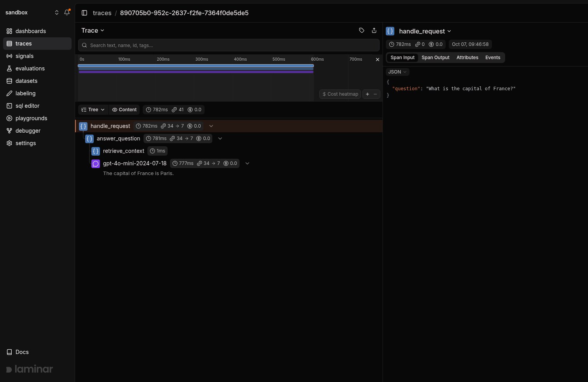Open the Trace view dropdown
Screen dimensions: 588x382
click(x=93, y=30)
